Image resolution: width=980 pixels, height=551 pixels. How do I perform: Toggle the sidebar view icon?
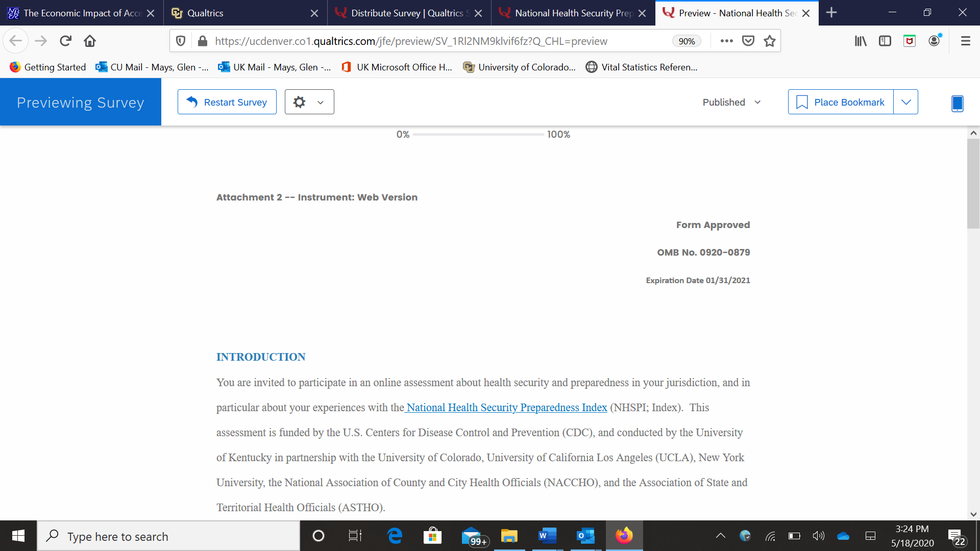pyautogui.click(x=885, y=41)
